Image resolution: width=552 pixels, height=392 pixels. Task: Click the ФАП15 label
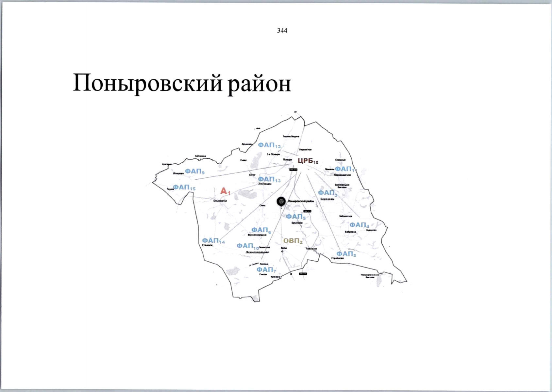coord(184,188)
